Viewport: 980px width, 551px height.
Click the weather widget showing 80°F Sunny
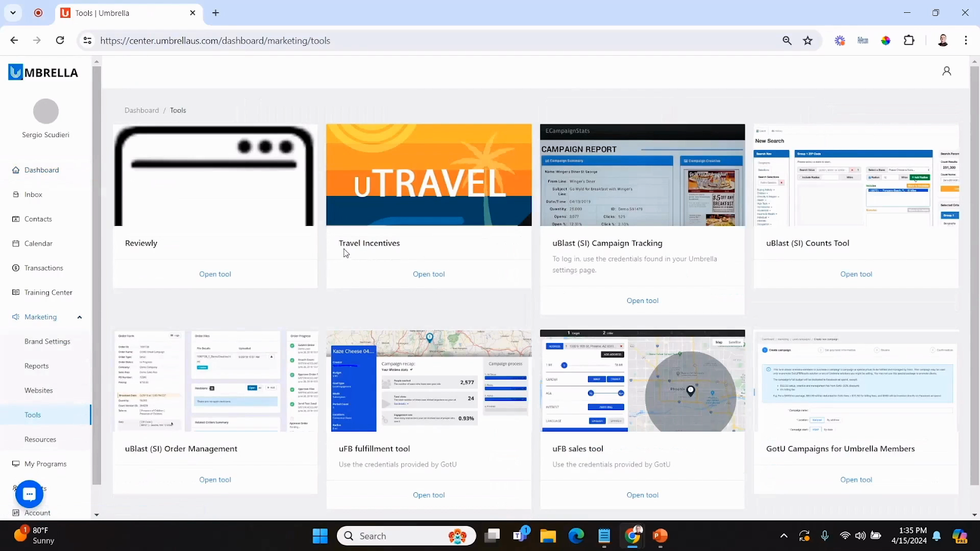tap(35, 536)
